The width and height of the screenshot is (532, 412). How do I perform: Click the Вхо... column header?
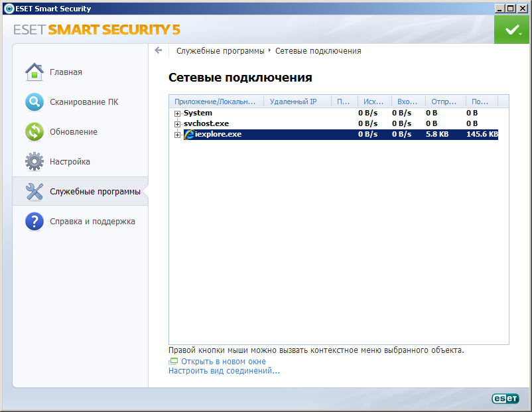[x=409, y=102]
